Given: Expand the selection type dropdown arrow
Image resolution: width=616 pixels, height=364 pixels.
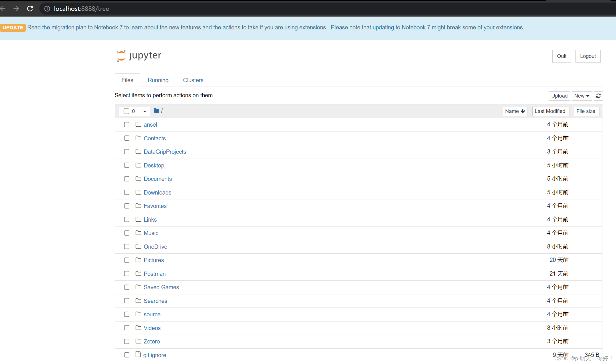Looking at the screenshot, I should tap(145, 111).
